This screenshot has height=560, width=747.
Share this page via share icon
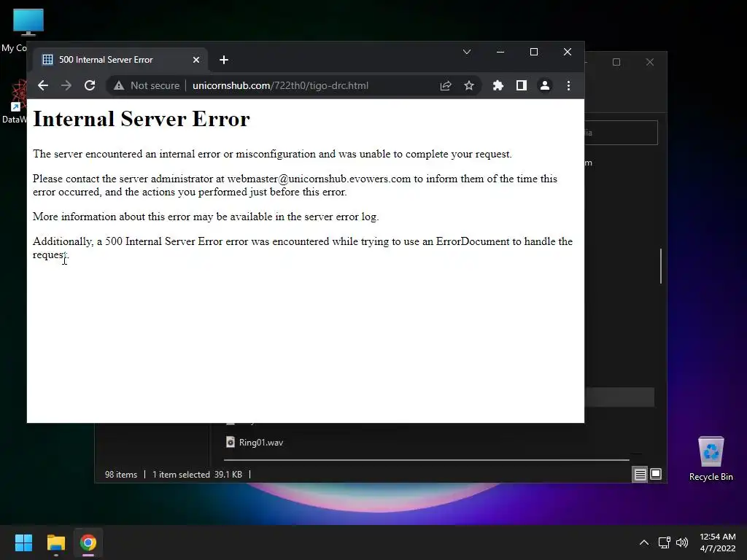[446, 86]
